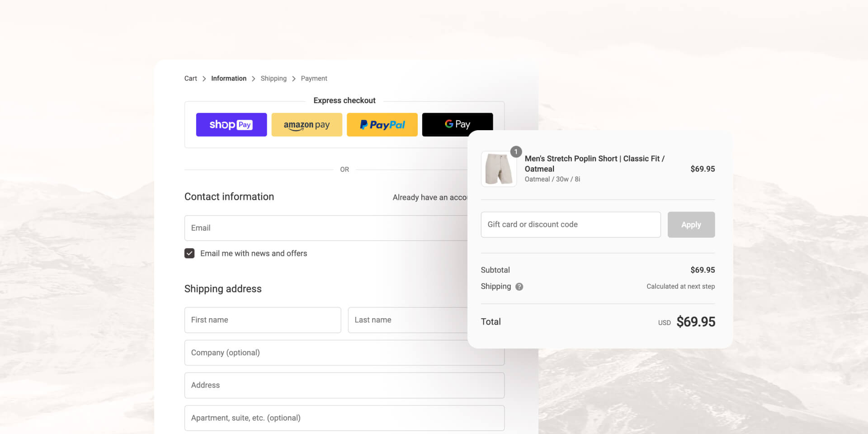
Task: Focus the Apartment, suite, etc. field
Action: tap(344, 418)
